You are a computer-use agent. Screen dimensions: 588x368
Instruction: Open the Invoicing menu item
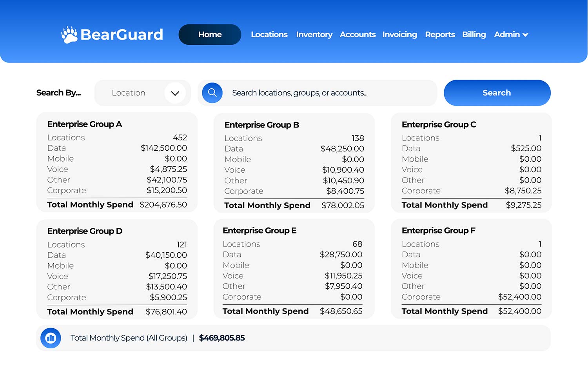[x=400, y=35]
